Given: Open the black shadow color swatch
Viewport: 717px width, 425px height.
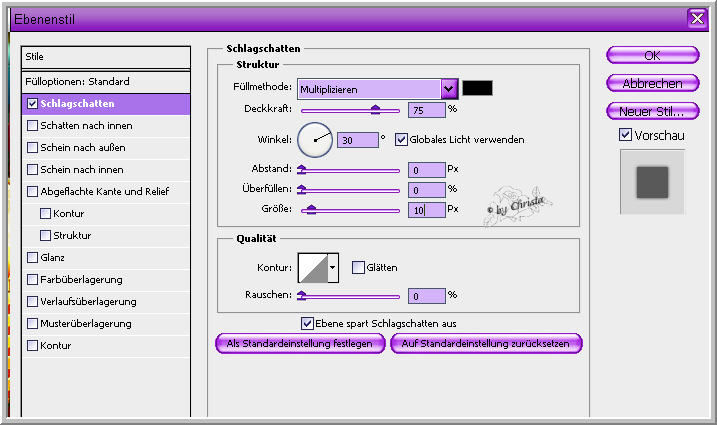Looking at the screenshot, I should 477,88.
